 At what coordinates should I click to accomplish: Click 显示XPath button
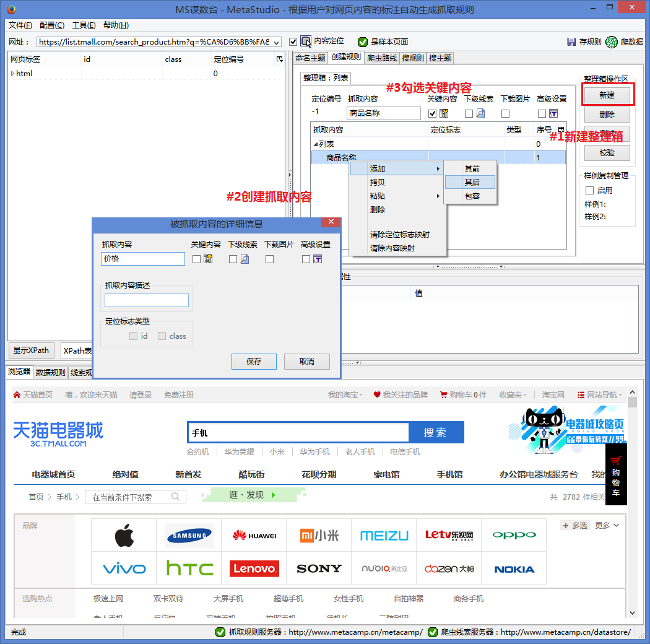[32, 350]
